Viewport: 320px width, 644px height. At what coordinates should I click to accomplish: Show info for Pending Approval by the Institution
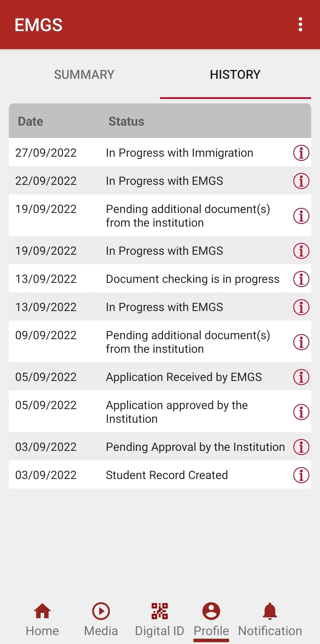pyautogui.click(x=301, y=447)
